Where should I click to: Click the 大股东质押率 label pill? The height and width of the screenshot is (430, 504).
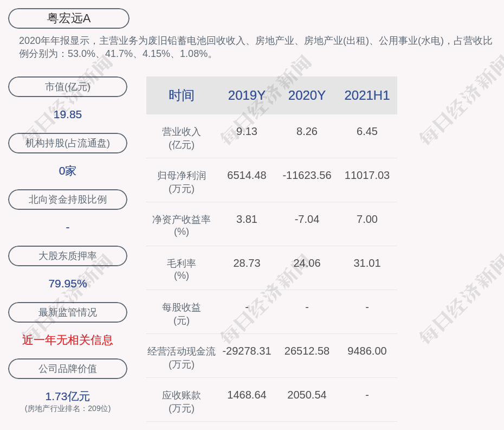(x=68, y=256)
